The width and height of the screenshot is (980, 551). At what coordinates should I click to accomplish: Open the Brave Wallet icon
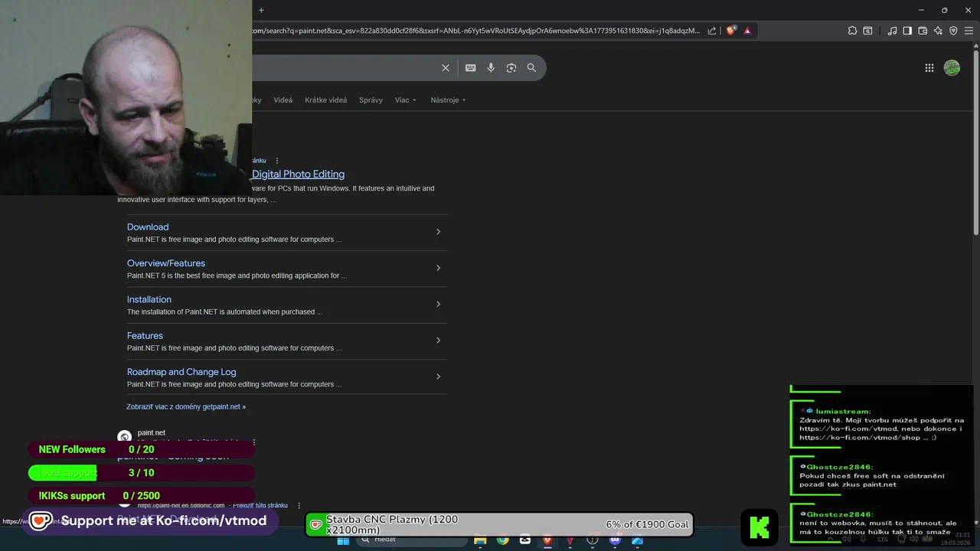[x=923, y=31]
